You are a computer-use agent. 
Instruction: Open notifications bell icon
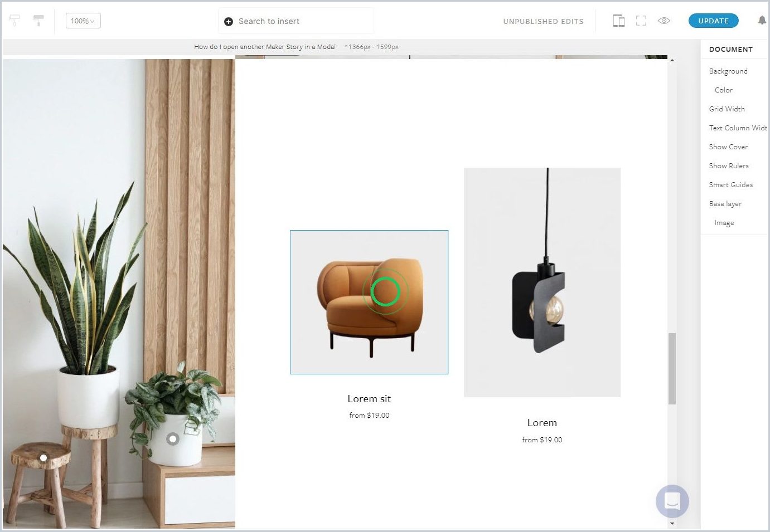[x=762, y=21]
